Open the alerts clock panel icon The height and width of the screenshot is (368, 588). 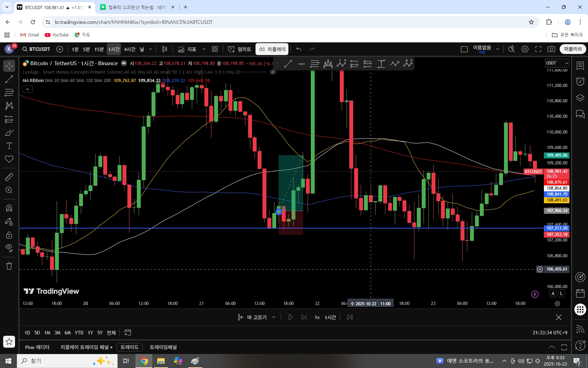click(580, 81)
